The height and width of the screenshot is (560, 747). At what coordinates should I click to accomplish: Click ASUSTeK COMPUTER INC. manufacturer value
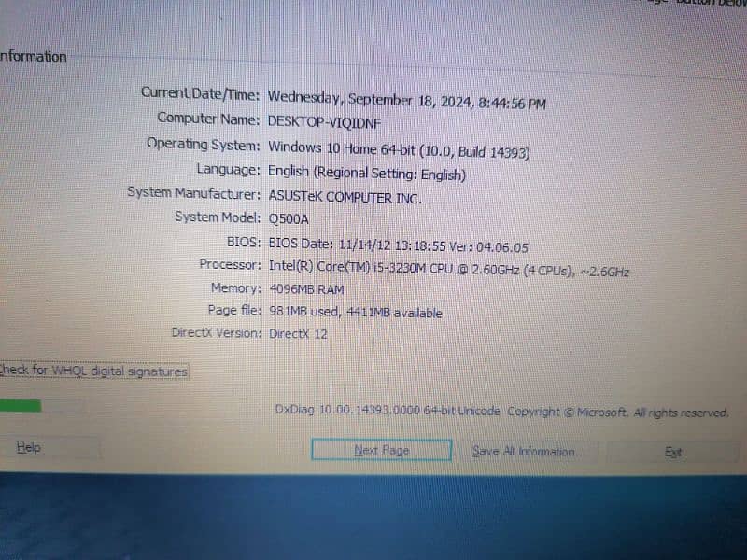click(x=345, y=197)
